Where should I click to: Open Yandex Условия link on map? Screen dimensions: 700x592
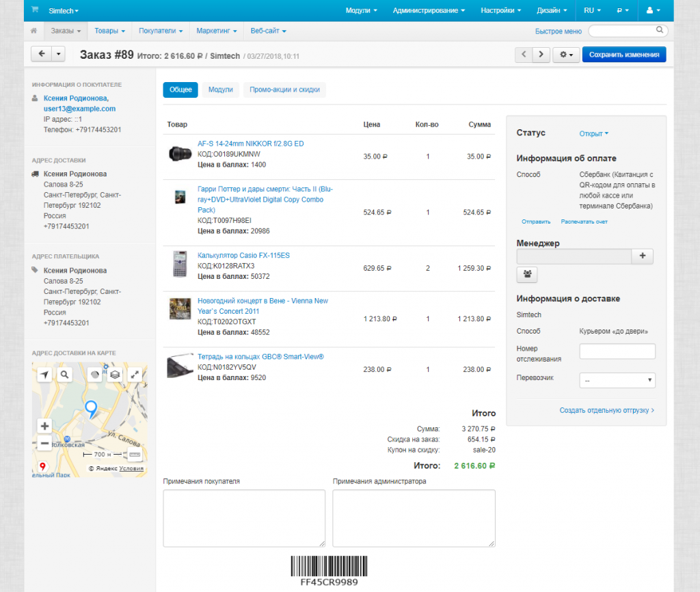coord(131,468)
